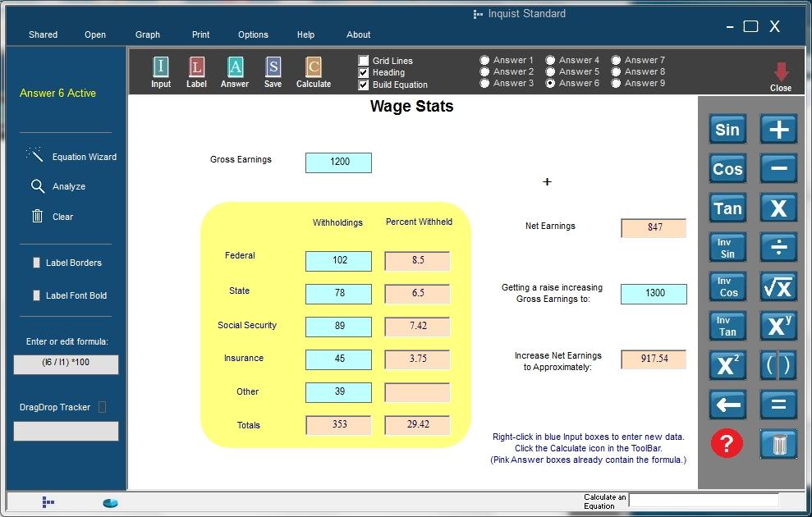The height and width of the screenshot is (517, 812).
Task: Uncheck the Build Equation checkbox
Action: click(x=364, y=85)
